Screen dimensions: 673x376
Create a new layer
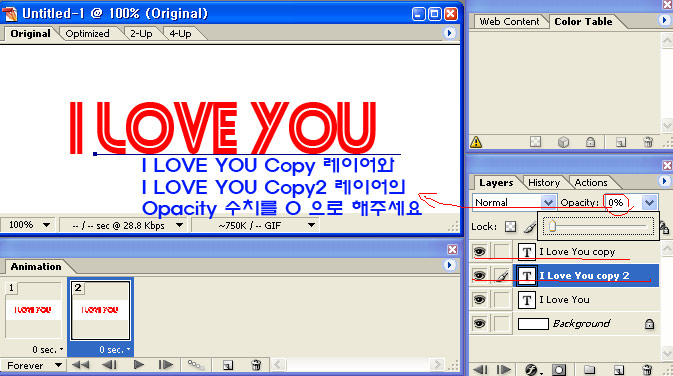[x=618, y=370]
